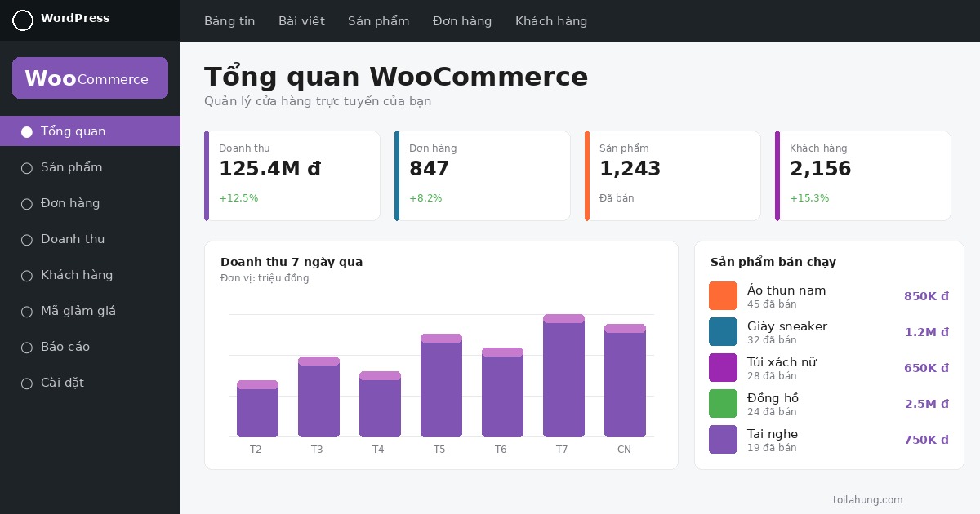Click the Đã bán label
The image size is (980, 514).
[617, 198]
